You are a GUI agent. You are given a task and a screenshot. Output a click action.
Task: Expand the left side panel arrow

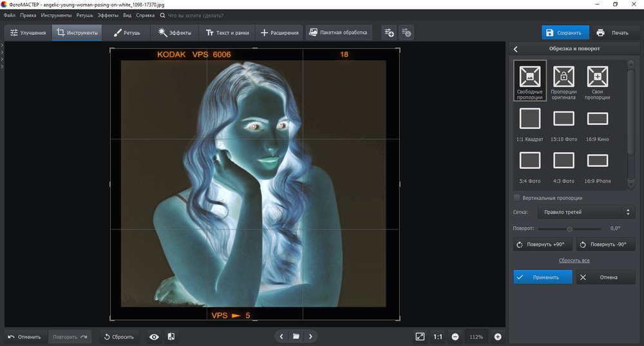coord(2,44)
